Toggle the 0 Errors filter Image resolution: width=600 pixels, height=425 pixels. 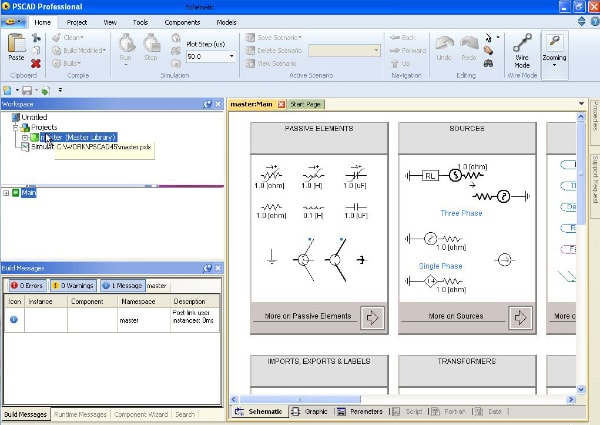pyautogui.click(x=27, y=285)
